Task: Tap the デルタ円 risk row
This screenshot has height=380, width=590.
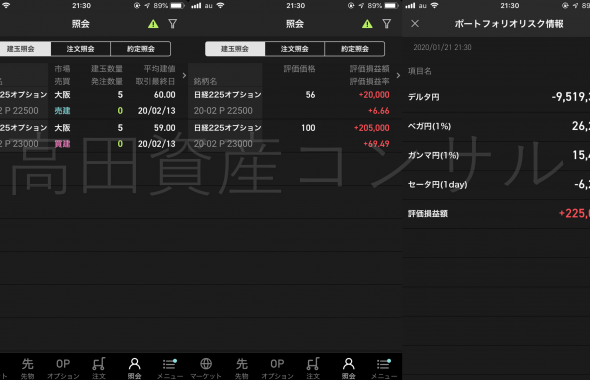Action: pyautogui.click(x=496, y=97)
